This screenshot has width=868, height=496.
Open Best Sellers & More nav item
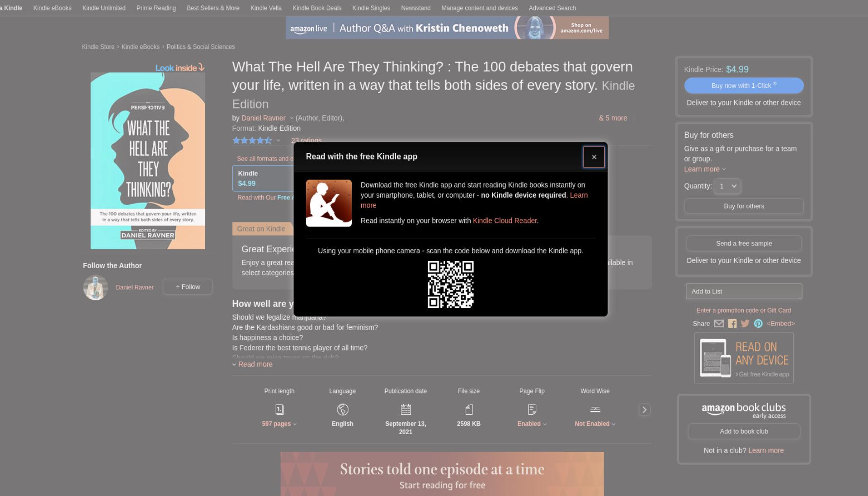[213, 8]
